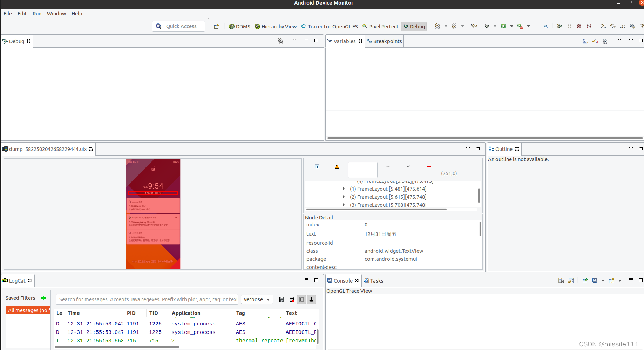
Task: Click the Terminate debug toolbar icon
Action: [x=579, y=26]
